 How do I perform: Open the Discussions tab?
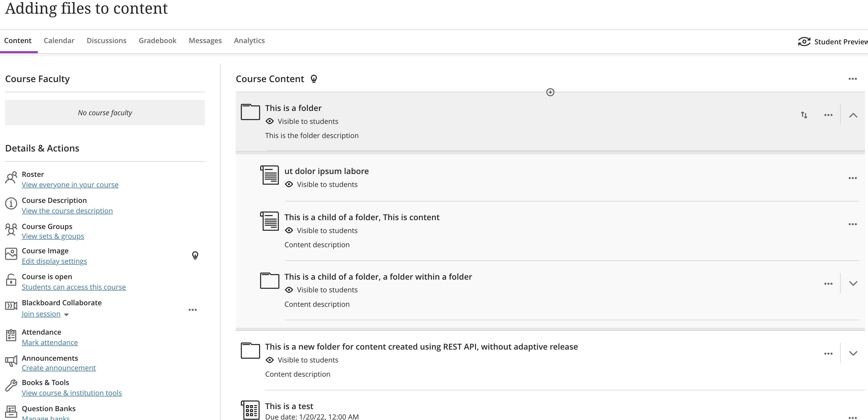coord(106,41)
